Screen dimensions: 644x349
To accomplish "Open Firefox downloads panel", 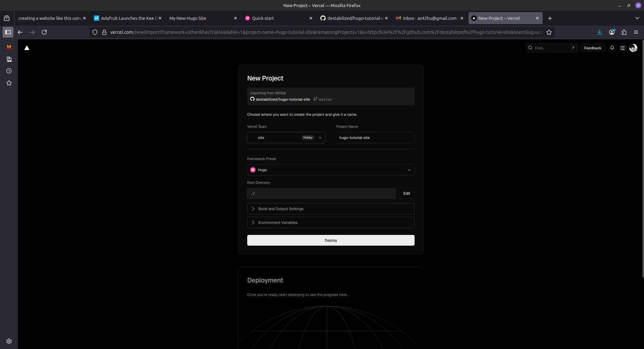I will [599, 32].
